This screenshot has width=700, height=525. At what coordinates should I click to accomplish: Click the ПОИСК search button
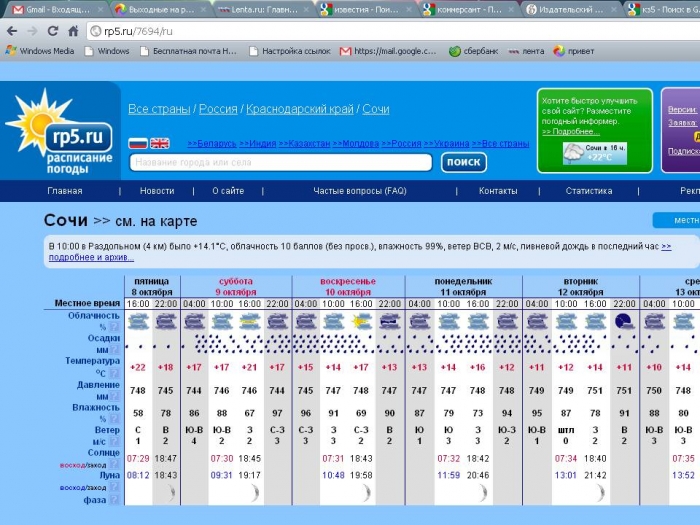click(x=463, y=162)
